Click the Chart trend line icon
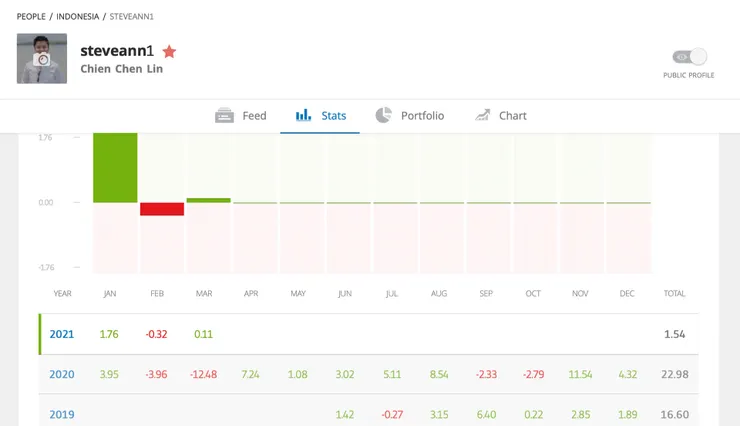The width and height of the screenshot is (740, 426). pos(482,116)
